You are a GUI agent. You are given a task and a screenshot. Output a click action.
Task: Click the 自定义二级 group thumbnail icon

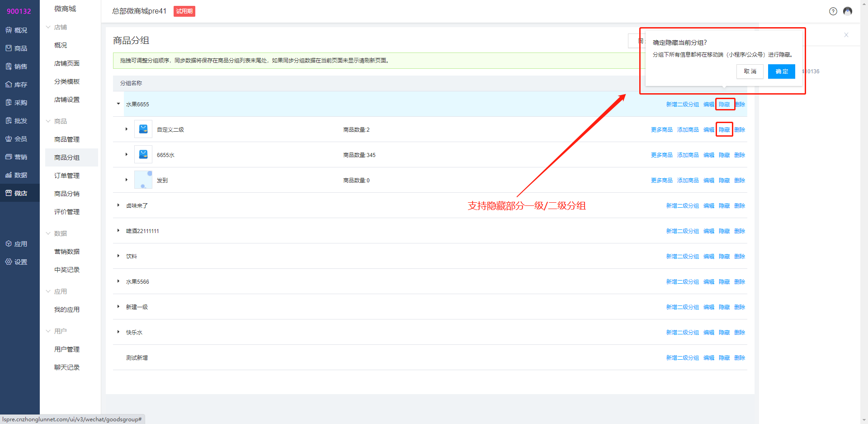pos(143,129)
